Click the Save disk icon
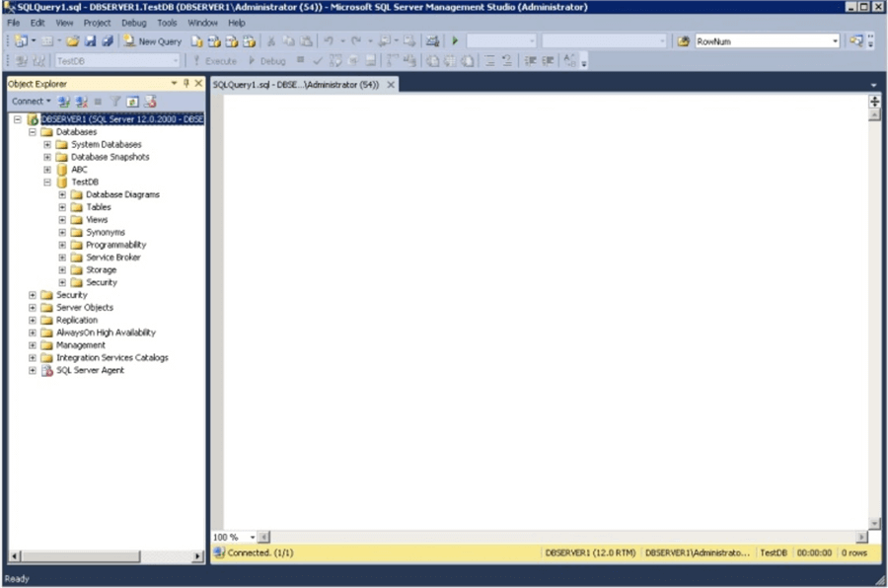This screenshot has height=588, width=888. tap(90, 41)
